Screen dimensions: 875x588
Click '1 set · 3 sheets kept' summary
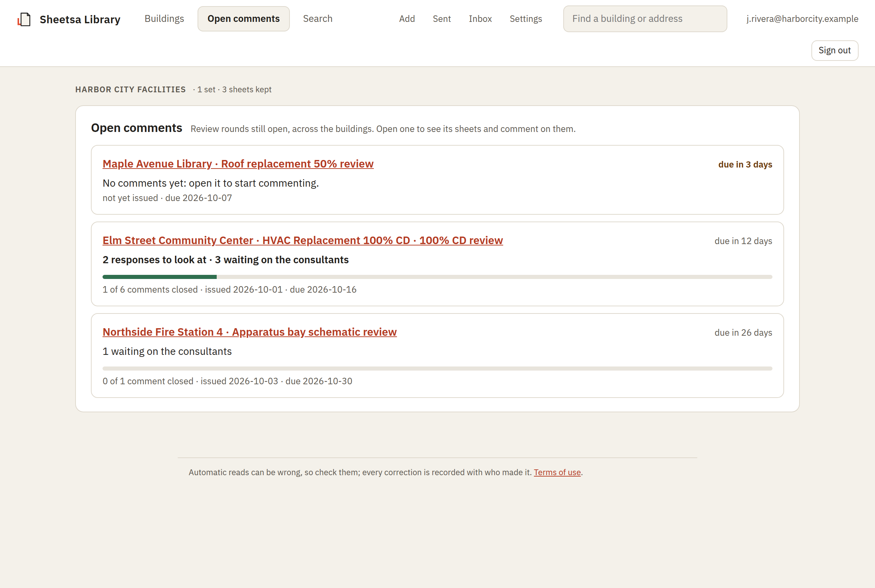234,89
